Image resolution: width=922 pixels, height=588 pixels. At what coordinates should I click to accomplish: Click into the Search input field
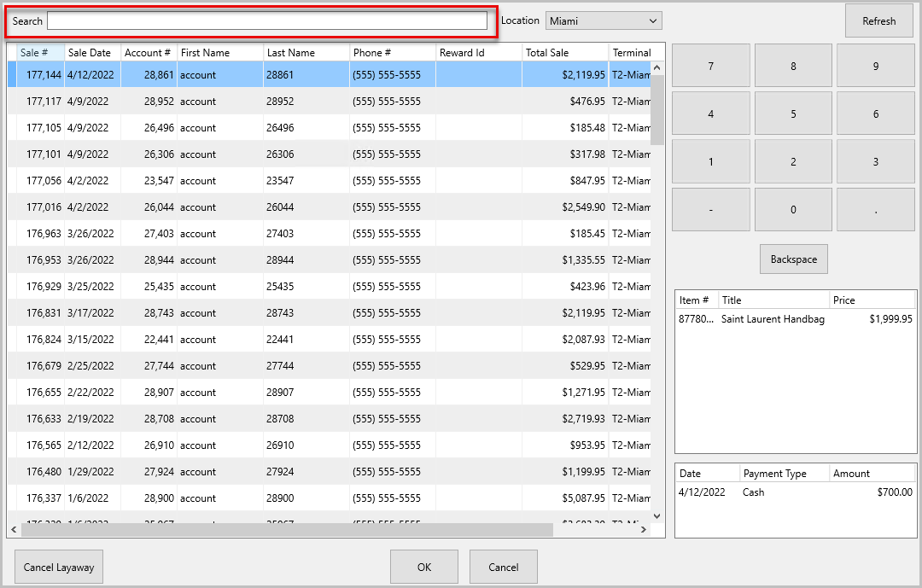point(267,21)
